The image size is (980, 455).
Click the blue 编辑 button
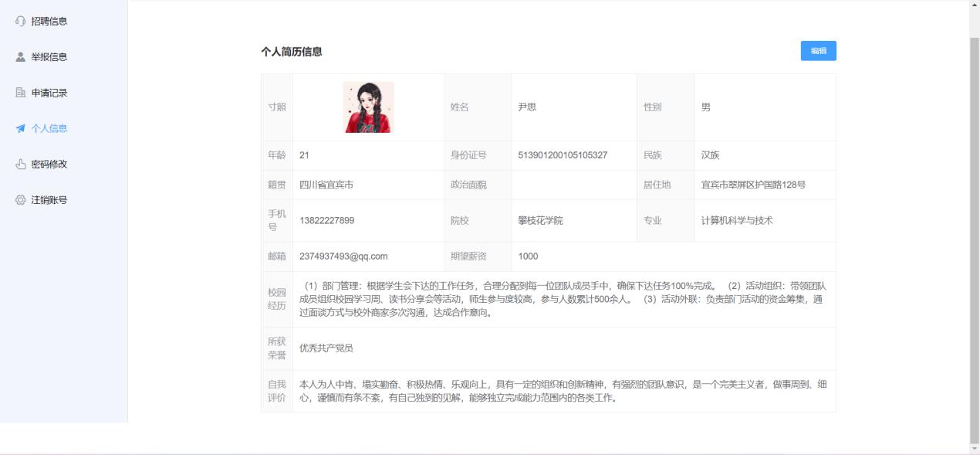[818, 51]
